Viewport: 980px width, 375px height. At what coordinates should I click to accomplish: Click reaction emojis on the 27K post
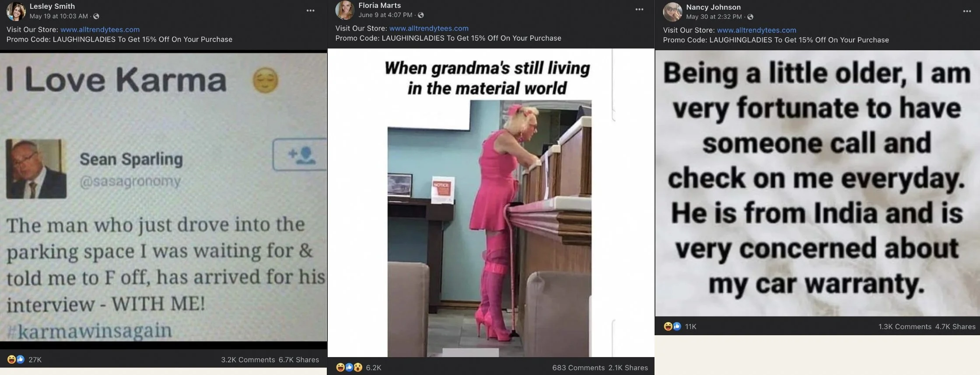[16, 359]
